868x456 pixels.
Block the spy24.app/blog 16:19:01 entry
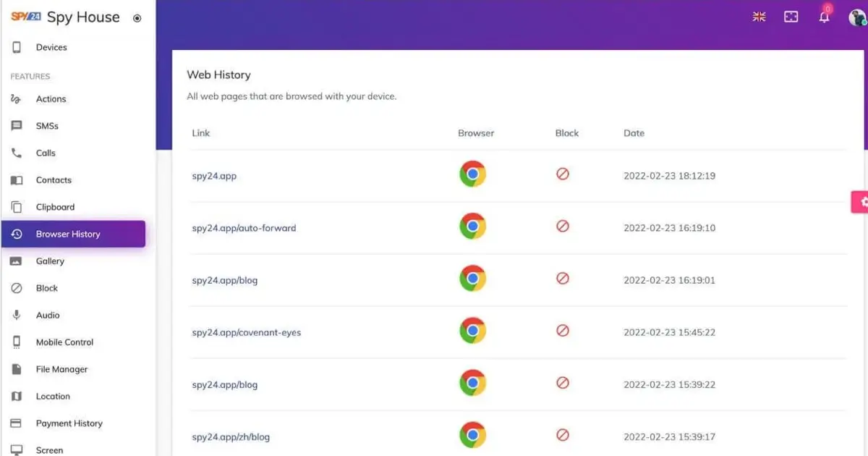(x=563, y=279)
